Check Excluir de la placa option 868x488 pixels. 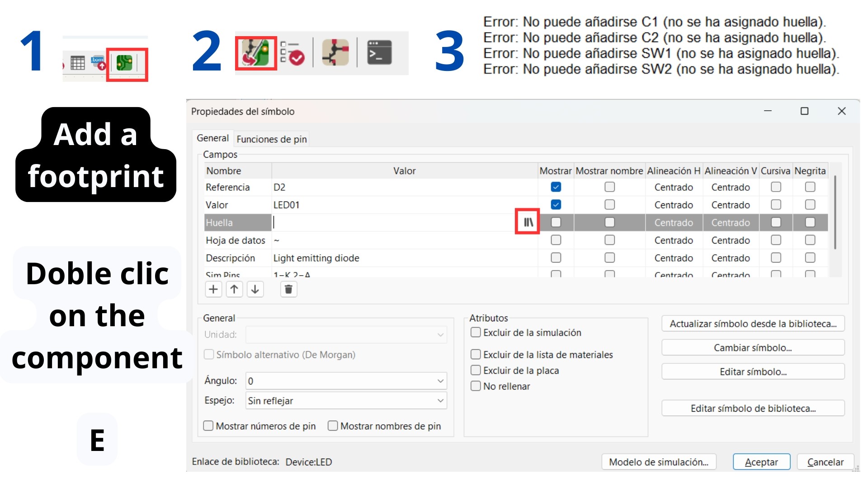[x=476, y=371]
